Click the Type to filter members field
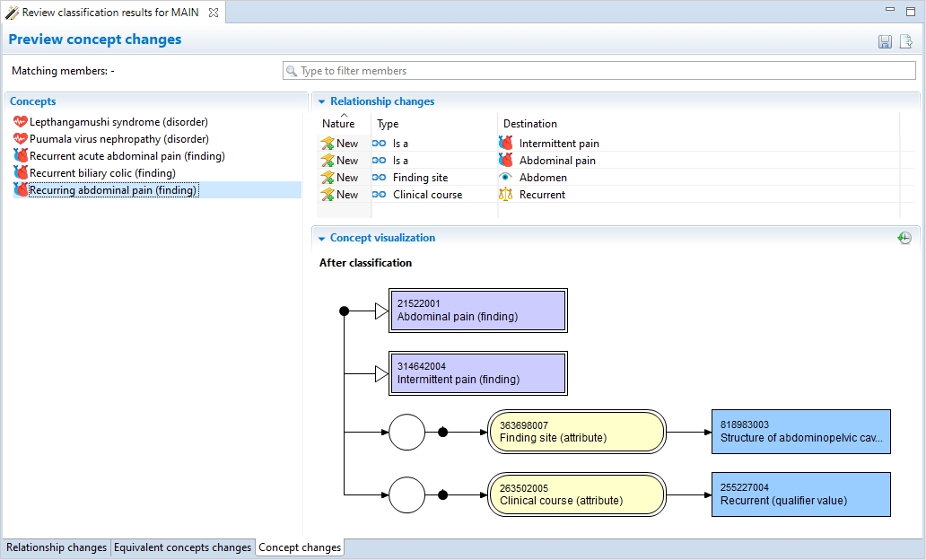Image resolution: width=926 pixels, height=560 pixels. coord(598,71)
